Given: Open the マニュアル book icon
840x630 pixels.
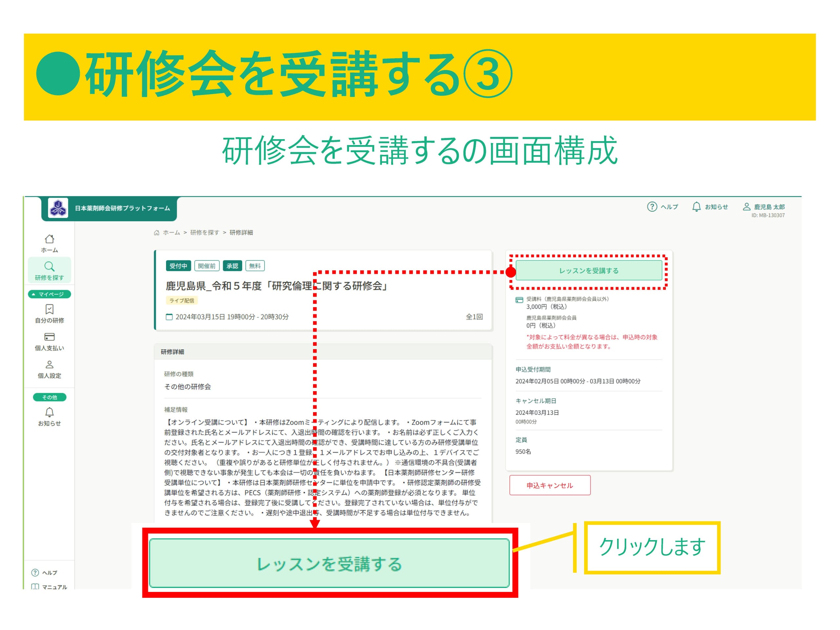Looking at the screenshot, I should [35, 587].
